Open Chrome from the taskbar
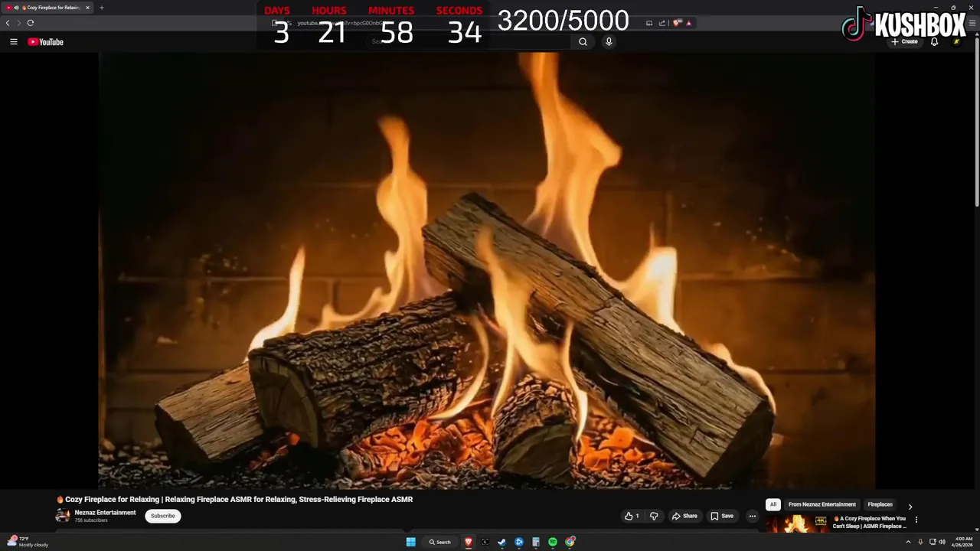The width and height of the screenshot is (980, 551). pyautogui.click(x=570, y=542)
